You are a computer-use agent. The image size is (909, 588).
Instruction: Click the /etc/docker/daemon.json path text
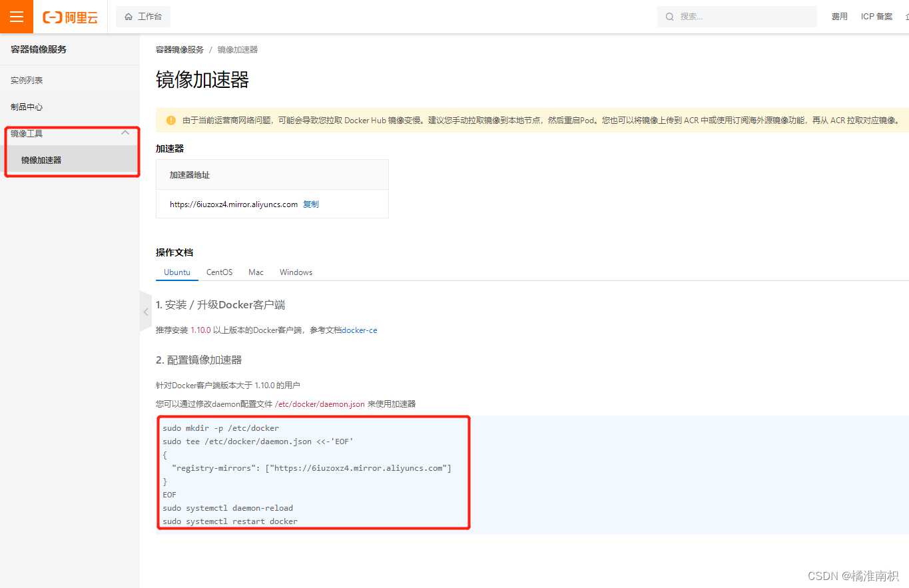pyautogui.click(x=320, y=404)
